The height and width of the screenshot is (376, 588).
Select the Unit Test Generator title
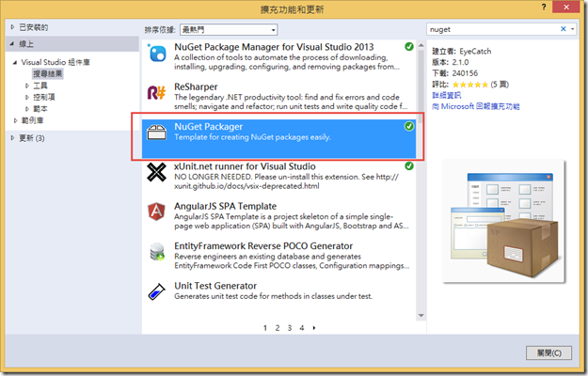click(215, 286)
